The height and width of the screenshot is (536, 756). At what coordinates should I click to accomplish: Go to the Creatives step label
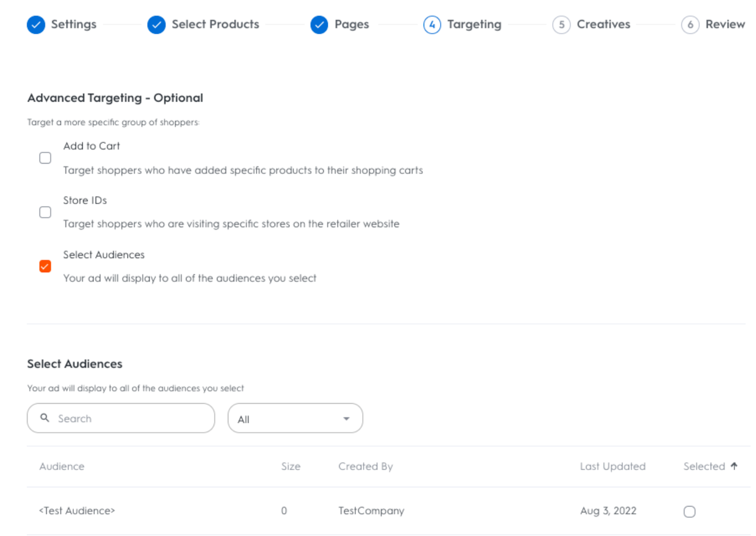tap(603, 25)
